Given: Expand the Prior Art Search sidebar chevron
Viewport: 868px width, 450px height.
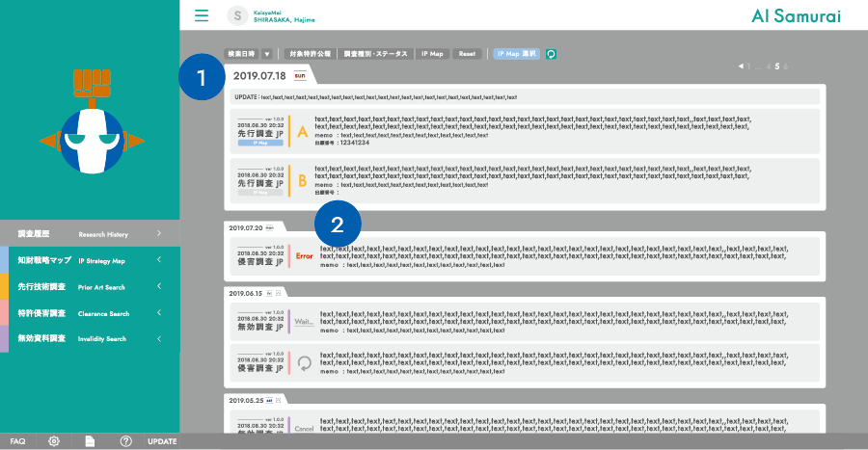Looking at the screenshot, I should 158,286.
